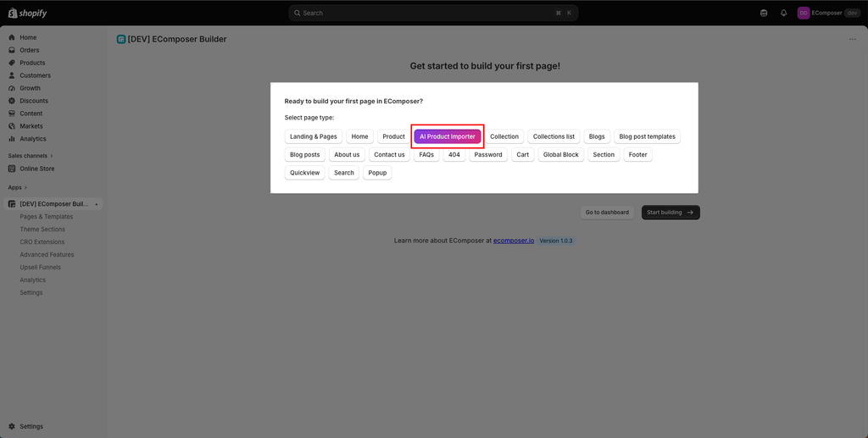Open the notifications bell
Screen dimensions: 868x438
click(783, 13)
